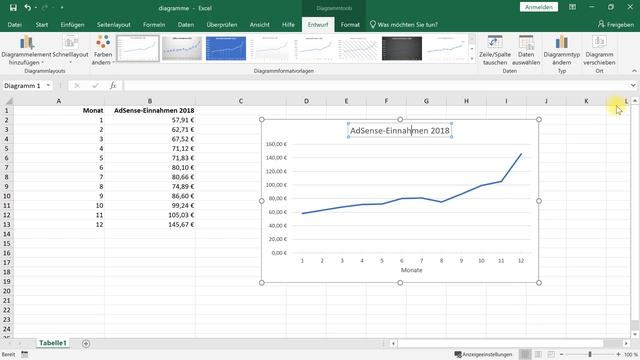The image size is (640, 360).
Task: Click the chart title AdSense-Einnahmen 2018
Action: (x=400, y=131)
